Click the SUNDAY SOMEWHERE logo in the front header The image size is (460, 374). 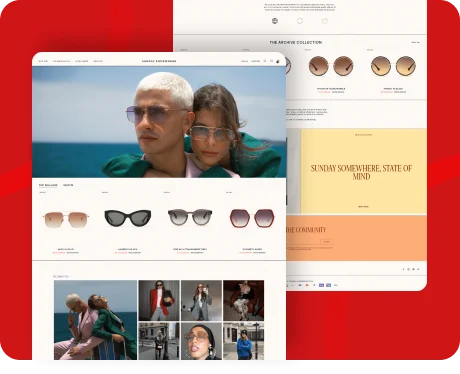click(x=159, y=61)
